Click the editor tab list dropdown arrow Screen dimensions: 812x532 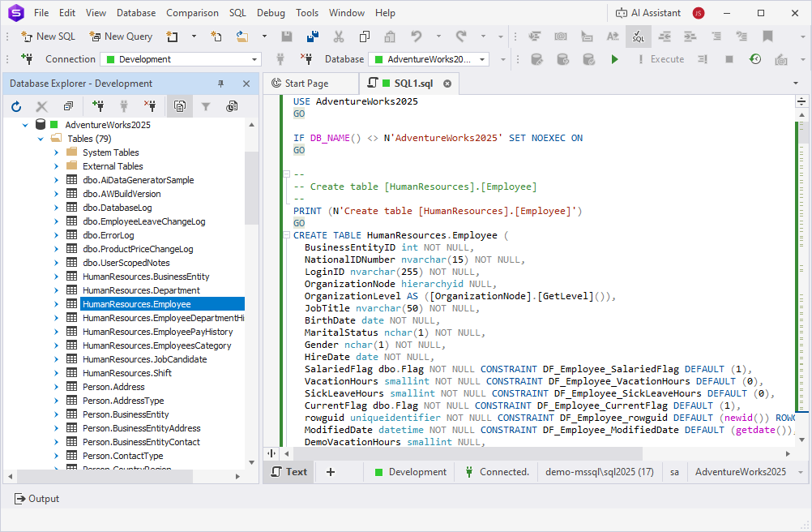pyautogui.click(x=796, y=84)
